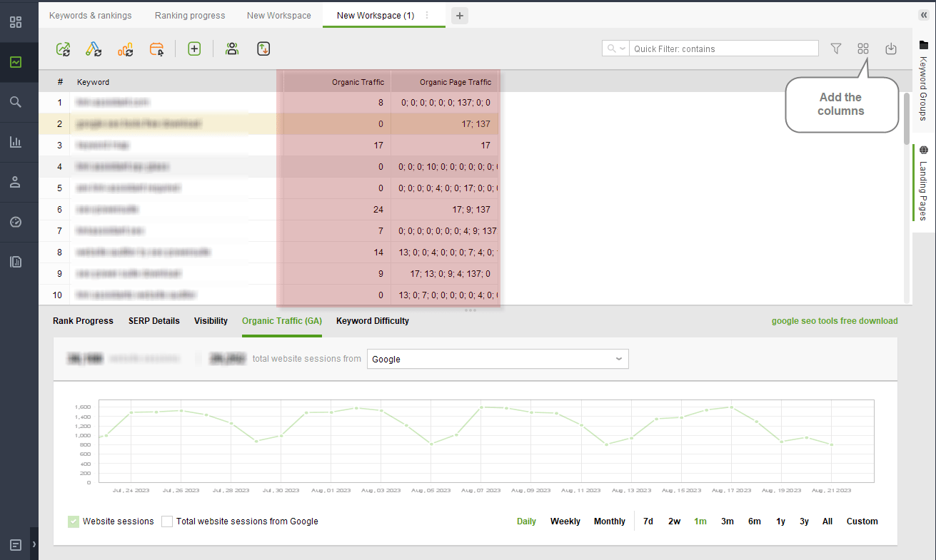Open the New Workspace tab
936x560 pixels.
click(x=279, y=15)
